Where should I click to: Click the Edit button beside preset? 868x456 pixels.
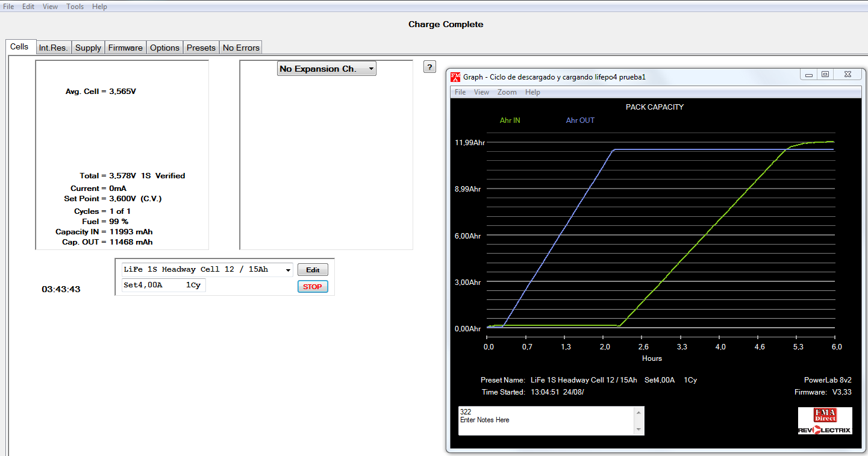pos(313,270)
